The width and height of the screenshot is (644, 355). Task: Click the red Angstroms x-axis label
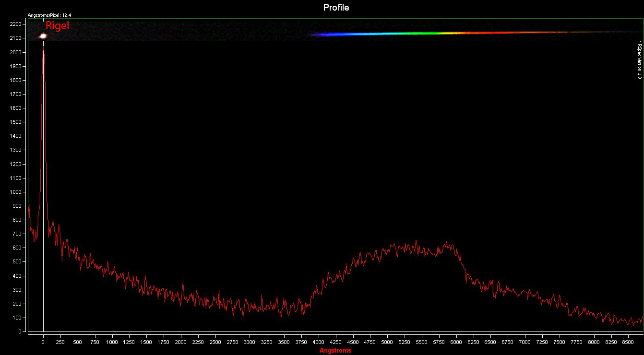[x=335, y=351]
